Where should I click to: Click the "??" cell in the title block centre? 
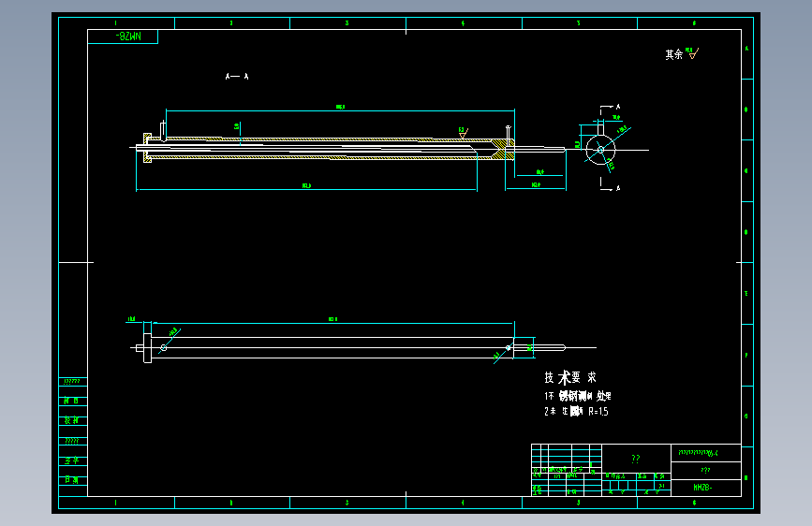click(x=636, y=459)
